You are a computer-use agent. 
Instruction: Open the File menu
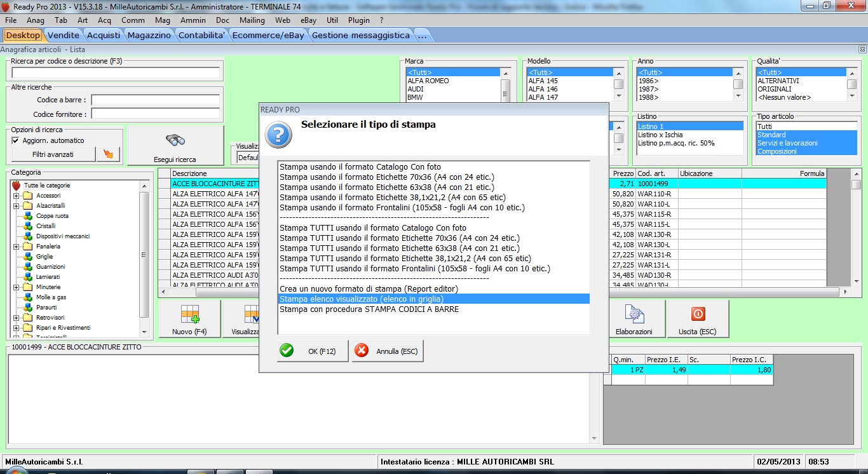[11, 20]
